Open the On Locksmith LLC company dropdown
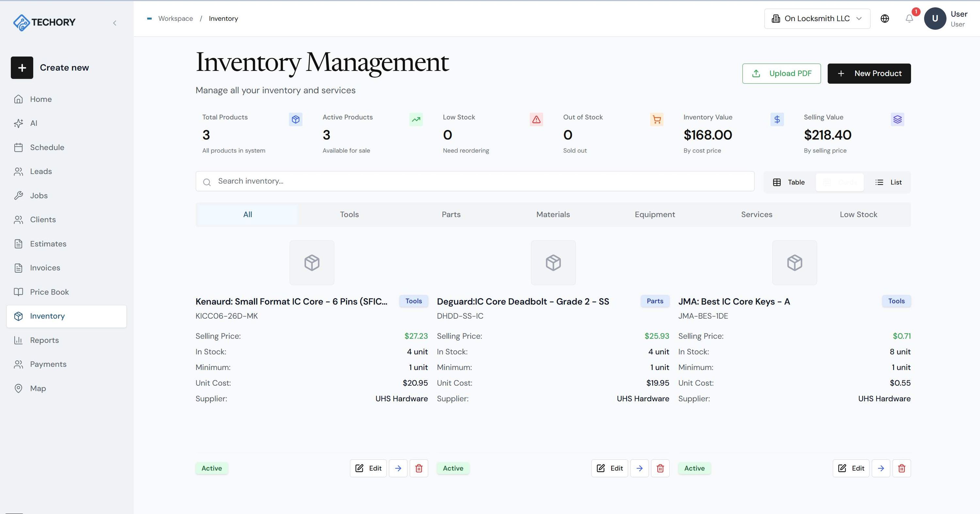 point(817,19)
